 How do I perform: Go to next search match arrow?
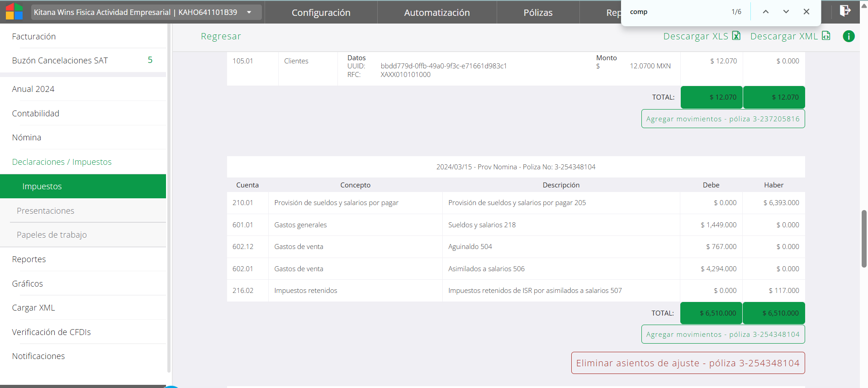(x=786, y=12)
